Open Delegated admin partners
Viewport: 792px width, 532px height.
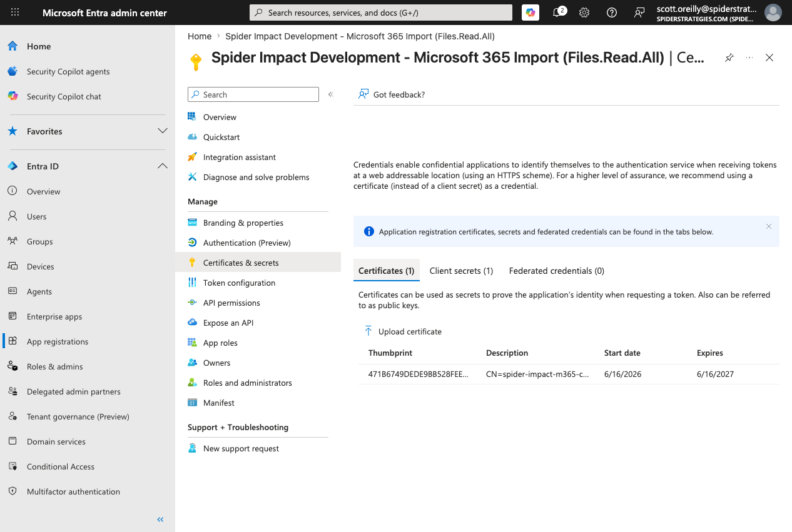point(74,391)
